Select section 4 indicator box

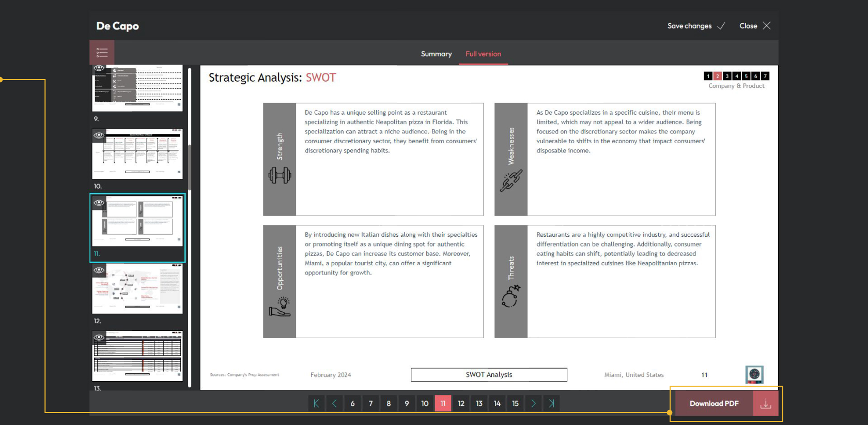click(737, 76)
